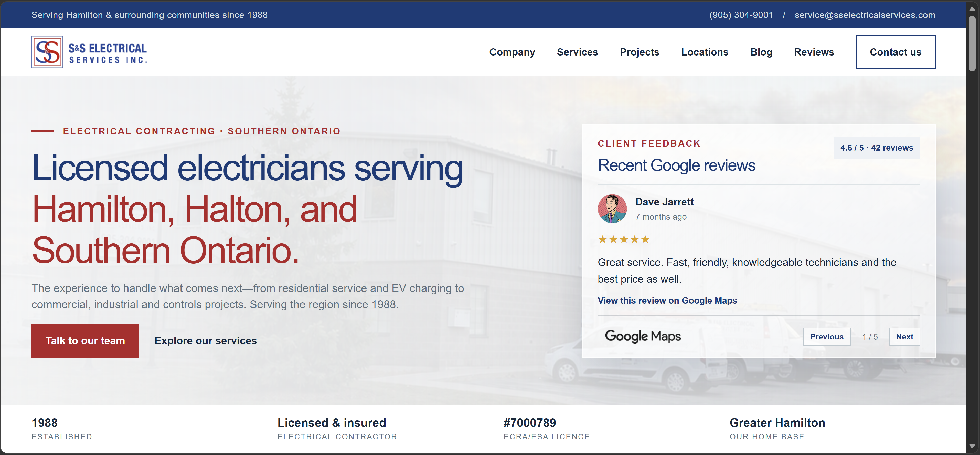Viewport: 980px width, 455px height.
Task: Click the service@sselectricalservices.com email link
Action: coord(865,15)
